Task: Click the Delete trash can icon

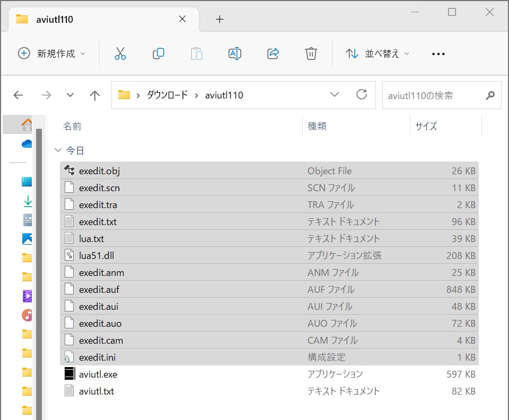Action: tap(311, 53)
